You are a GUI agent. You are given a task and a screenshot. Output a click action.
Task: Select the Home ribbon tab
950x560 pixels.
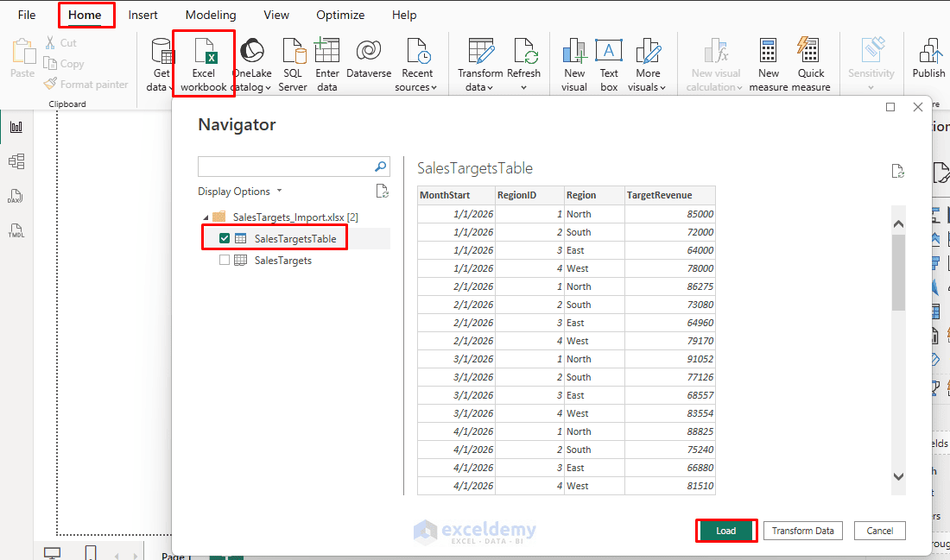(85, 16)
